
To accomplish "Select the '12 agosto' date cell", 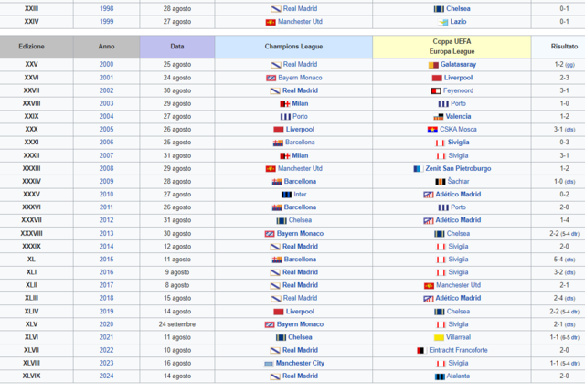I will tap(177, 246).
